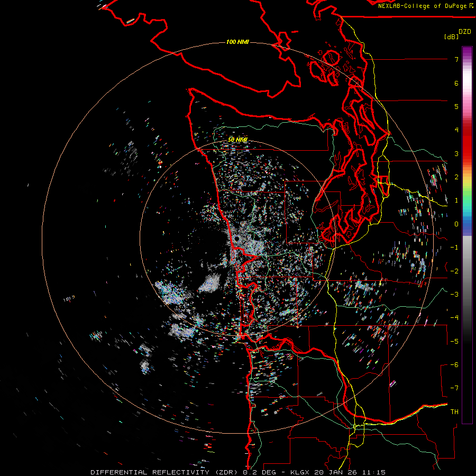Click the bottom caption Differential Reflectivity (ZDR) KLGX
476x476 pixels.
pos(238,472)
